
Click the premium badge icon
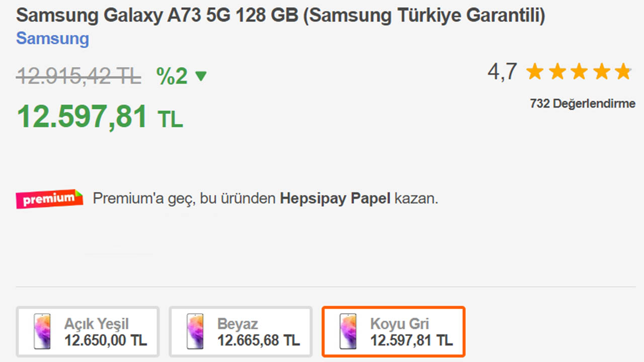(x=49, y=199)
